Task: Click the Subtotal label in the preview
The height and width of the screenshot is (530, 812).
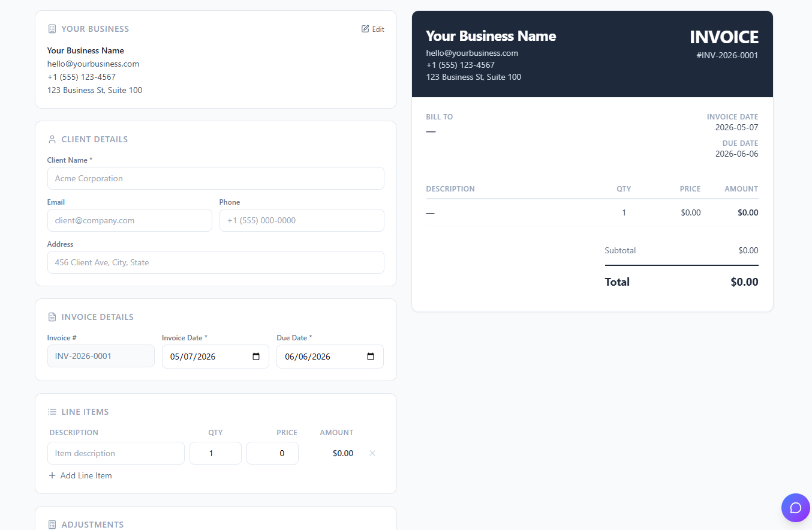Action: click(620, 250)
